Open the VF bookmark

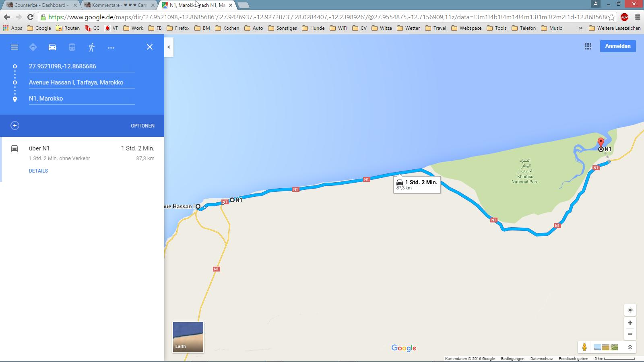111,28
